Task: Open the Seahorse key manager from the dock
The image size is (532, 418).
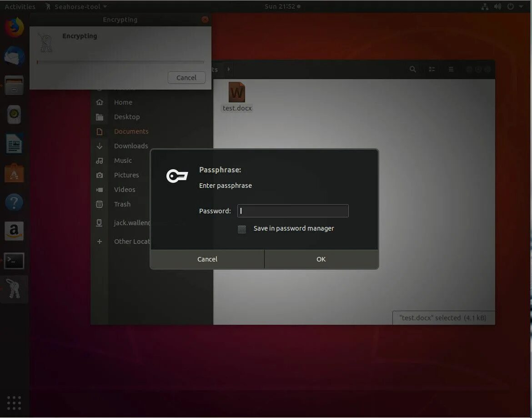Action: point(14,289)
